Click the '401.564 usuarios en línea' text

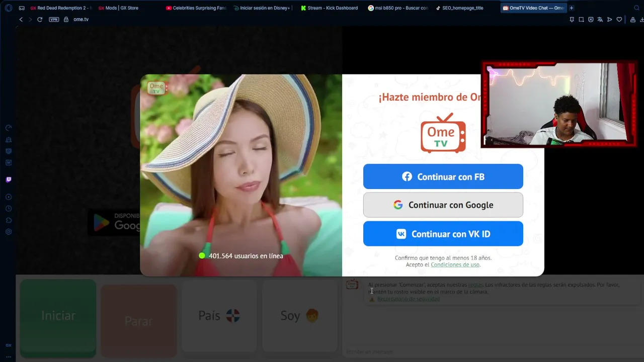[x=246, y=256]
